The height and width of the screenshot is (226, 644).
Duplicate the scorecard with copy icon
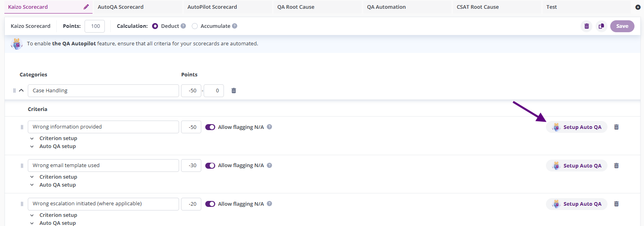(602, 26)
